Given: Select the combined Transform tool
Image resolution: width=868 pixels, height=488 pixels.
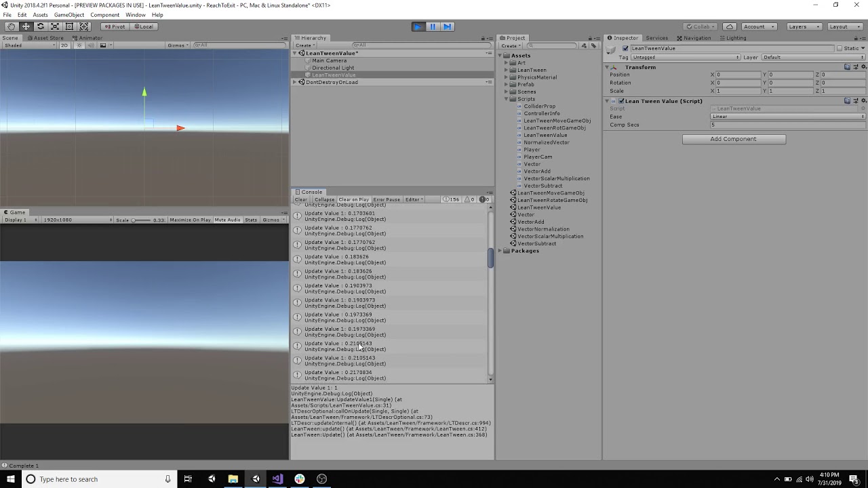Looking at the screenshot, I should click(84, 26).
